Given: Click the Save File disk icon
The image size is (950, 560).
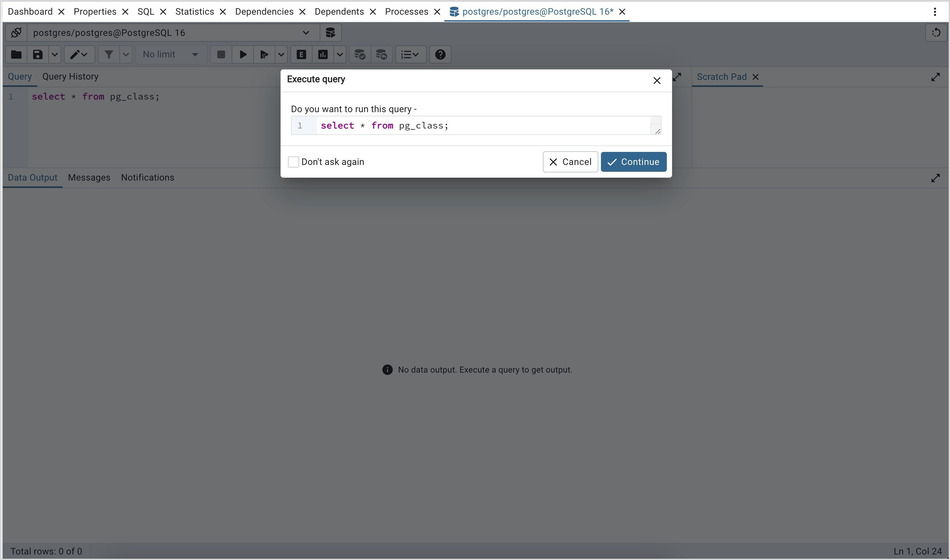Looking at the screenshot, I should pos(38,55).
